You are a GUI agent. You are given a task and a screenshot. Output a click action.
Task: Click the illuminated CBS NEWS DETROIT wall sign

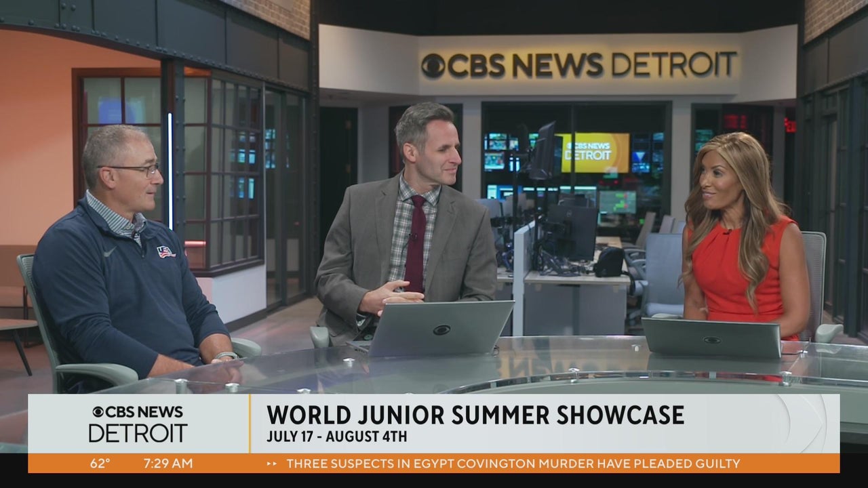pyautogui.click(x=578, y=65)
